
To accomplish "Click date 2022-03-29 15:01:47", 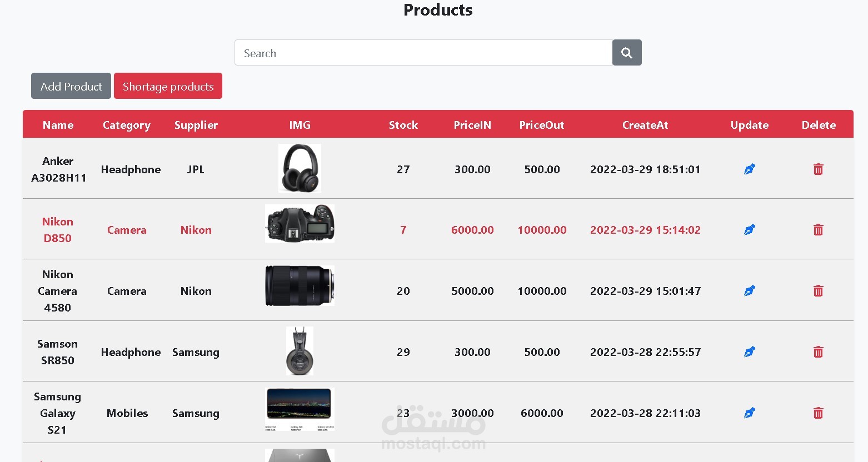I will 645,291.
